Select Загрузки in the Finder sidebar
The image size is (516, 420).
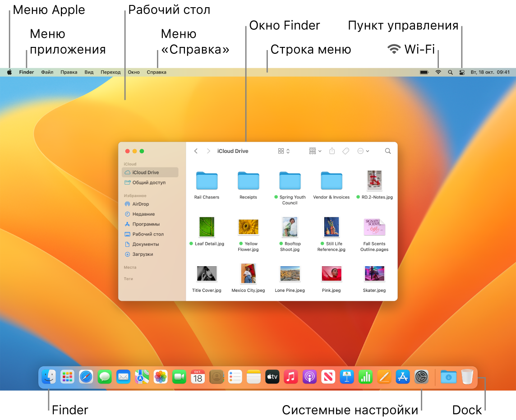(143, 254)
